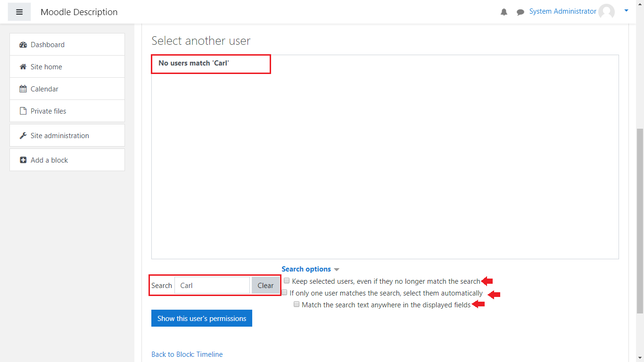Open the user menu dropdown arrow
Image resolution: width=644 pixels, height=362 pixels.
pos(626,10)
